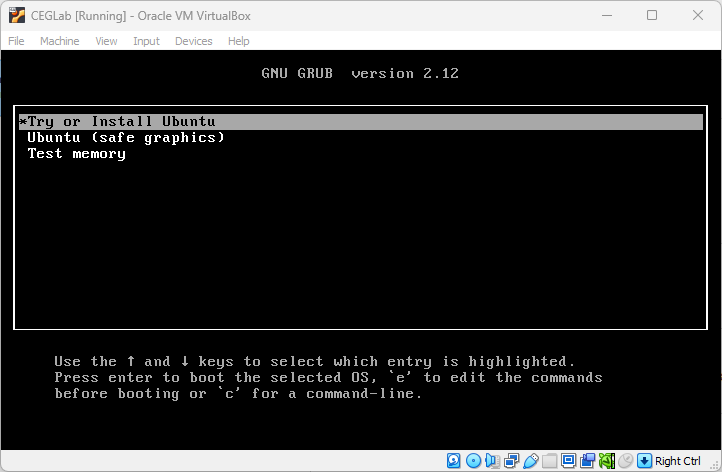This screenshot has height=472, width=722.
Task: Open the recording status icon
Action: (588, 460)
